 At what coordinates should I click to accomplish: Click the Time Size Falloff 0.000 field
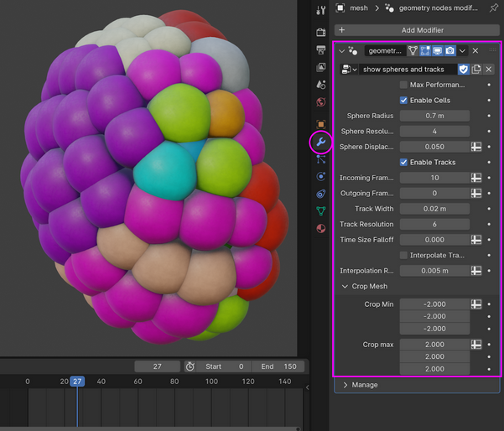pyautogui.click(x=434, y=240)
